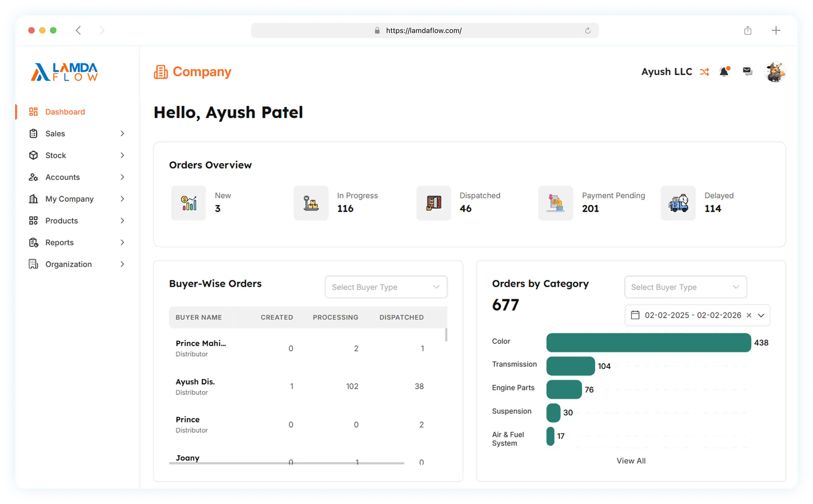
Task: Click the Delayed orders truck icon
Action: [678, 203]
